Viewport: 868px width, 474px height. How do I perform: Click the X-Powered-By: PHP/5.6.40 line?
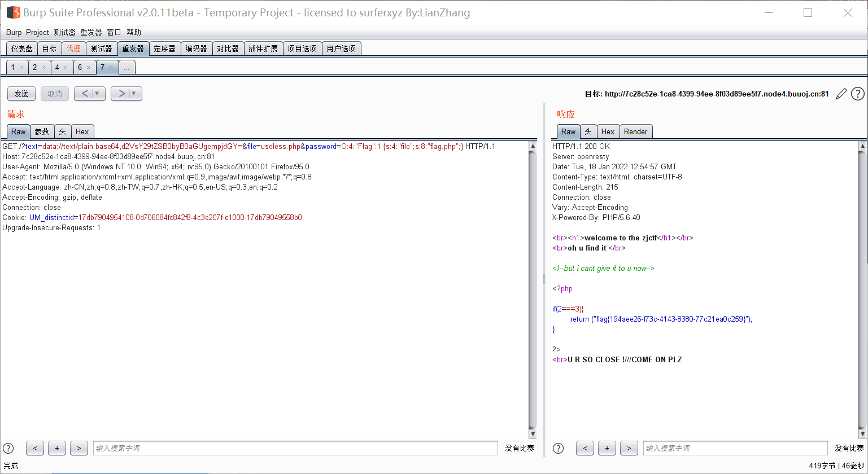[x=596, y=217]
